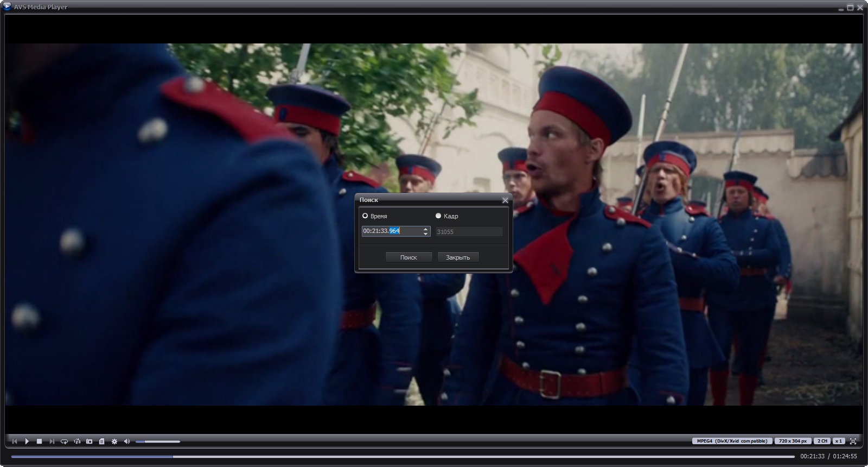868x467 pixels.
Task: Click the AVS Media Player app icon
Action: click(7, 7)
